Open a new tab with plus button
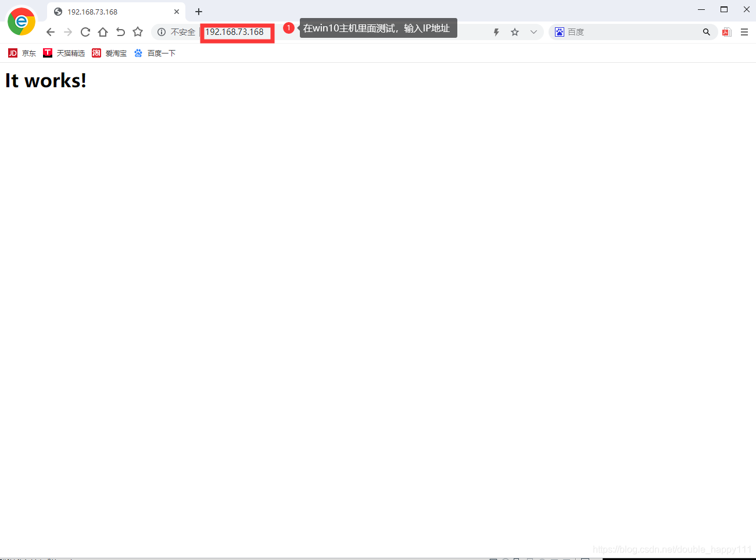The image size is (756, 560). [199, 12]
